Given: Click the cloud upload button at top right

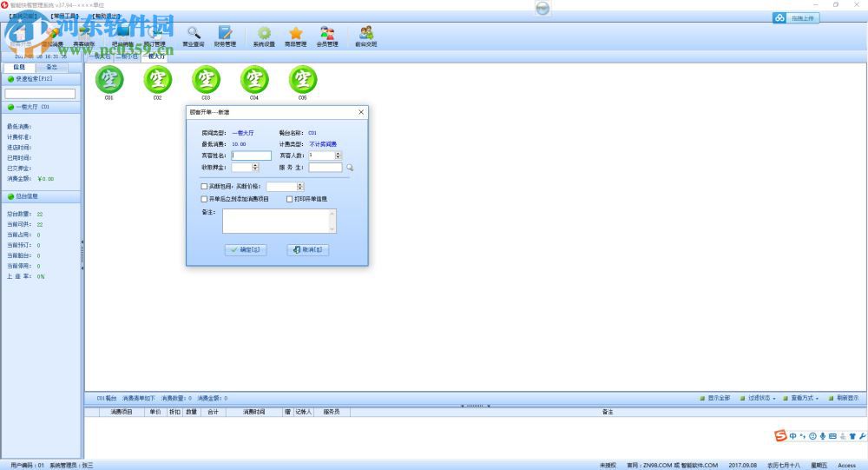Looking at the screenshot, I should pos(796,18).
